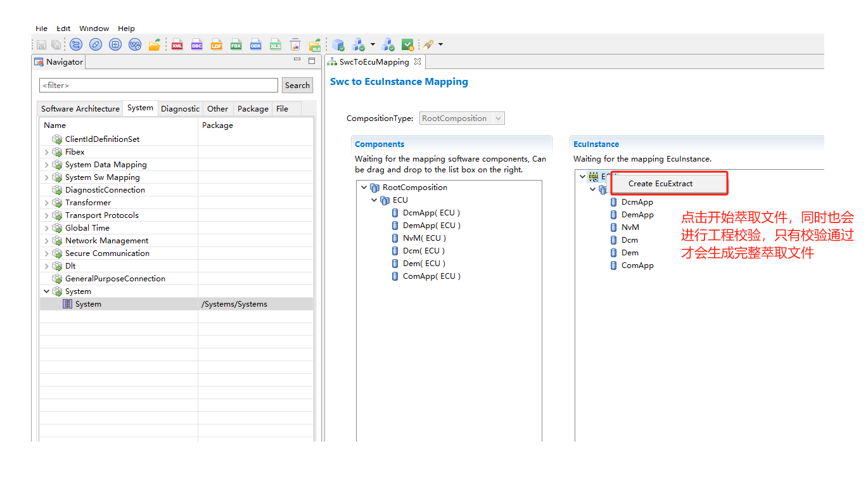Image resolution: width=868 pixels, height=479 pixels.
Task: Click the green checkmark validation toolbar icon
Action: pyautogui.click(x=407, y=45)
